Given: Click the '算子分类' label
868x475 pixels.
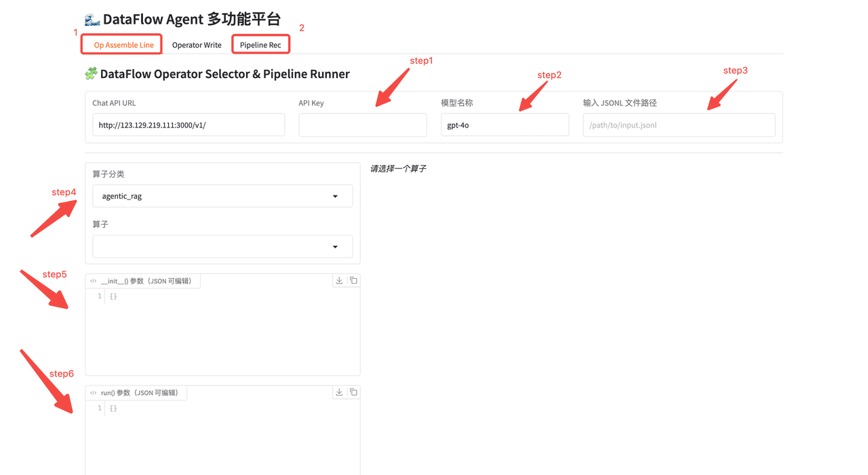Looking at the screenshot, I should tap(108, 174).
